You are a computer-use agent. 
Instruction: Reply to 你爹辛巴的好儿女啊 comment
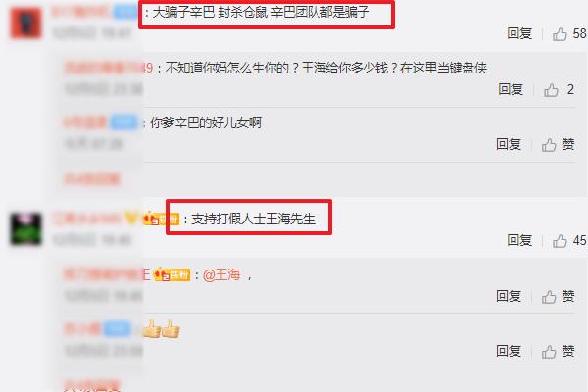pyautogui.click(x=509, y=144)
